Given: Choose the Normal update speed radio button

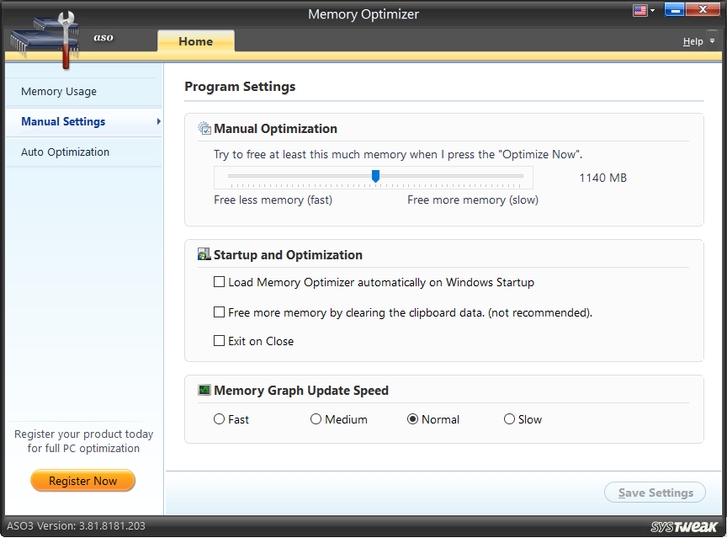Looking at the screenshot, I should pos(412,419).
